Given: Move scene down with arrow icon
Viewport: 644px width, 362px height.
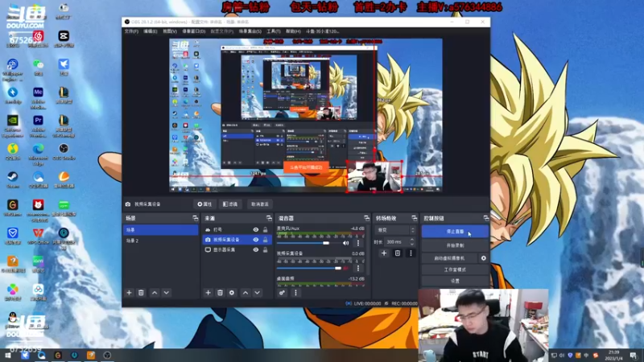Looking at the screenshot, I should click(167, 293).
